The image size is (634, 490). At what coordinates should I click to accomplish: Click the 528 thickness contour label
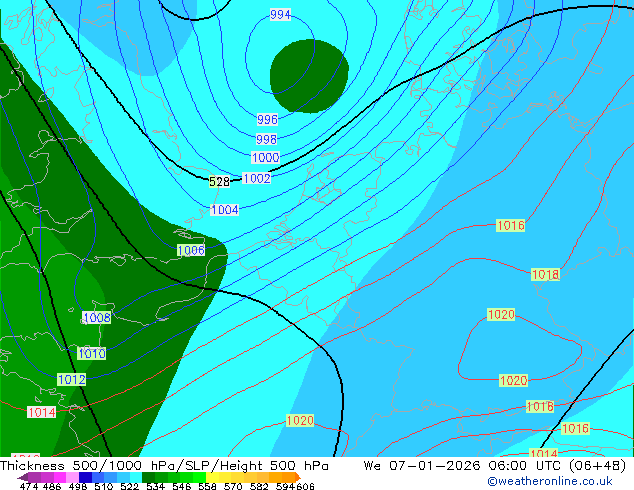click(x=220, y=182)
